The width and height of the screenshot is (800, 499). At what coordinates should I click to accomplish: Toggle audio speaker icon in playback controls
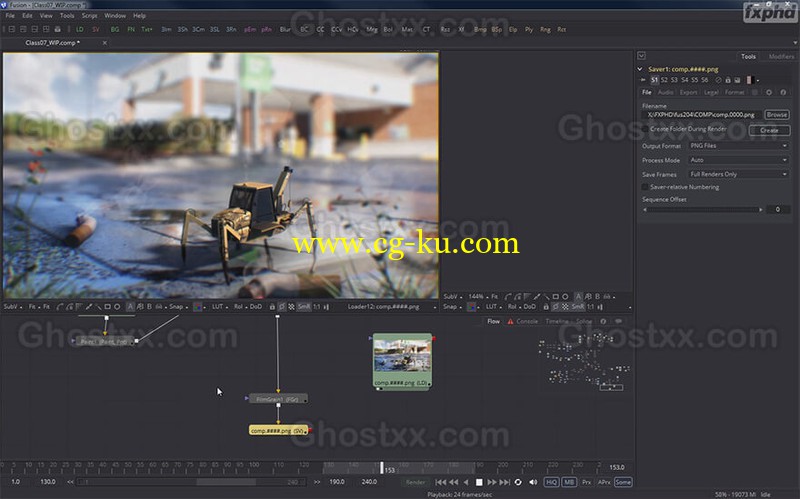(x=533, y=482)
